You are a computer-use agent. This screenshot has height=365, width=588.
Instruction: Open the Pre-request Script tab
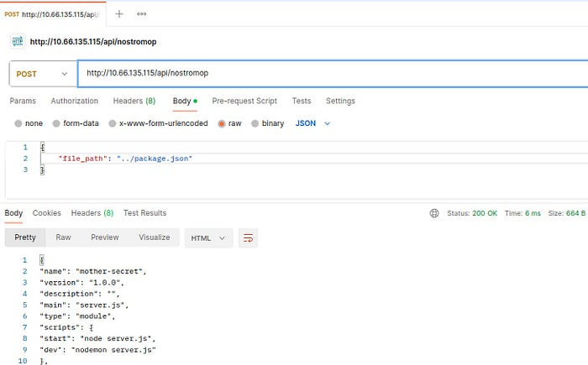point(244,101)
